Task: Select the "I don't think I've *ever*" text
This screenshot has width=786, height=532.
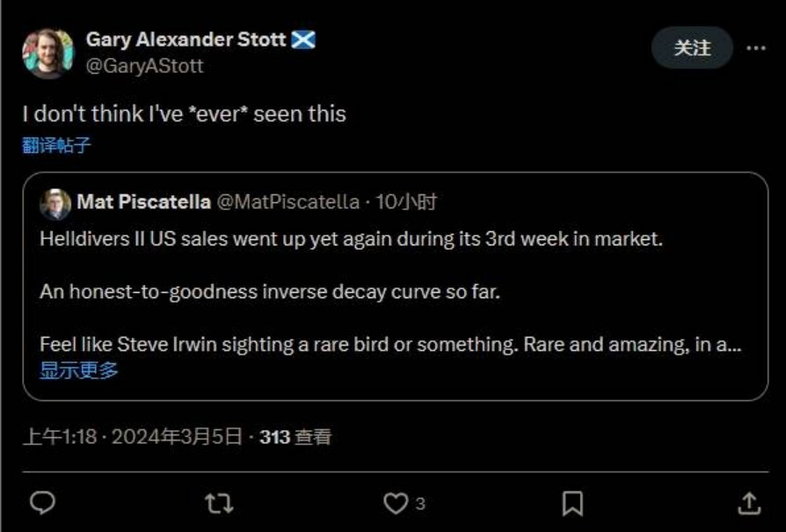Action: [184, 113]
